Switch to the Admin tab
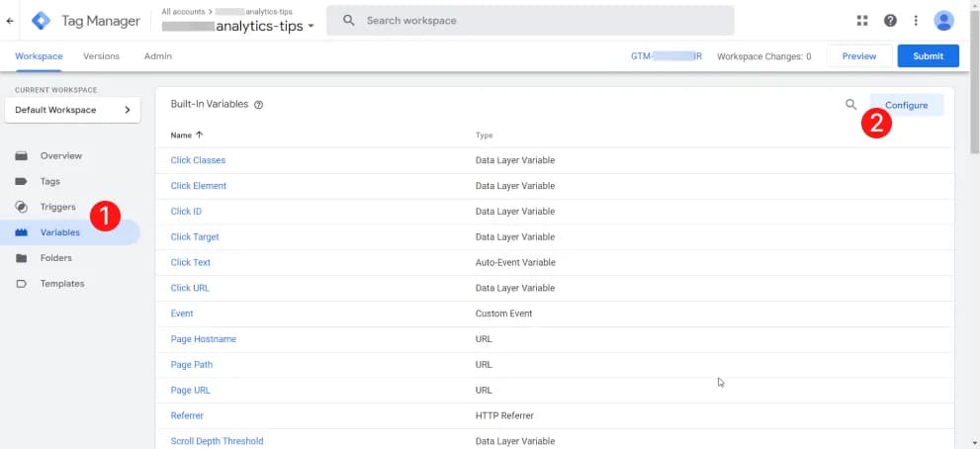The width and height of the screenshot is (980, 449). point(158,56)
